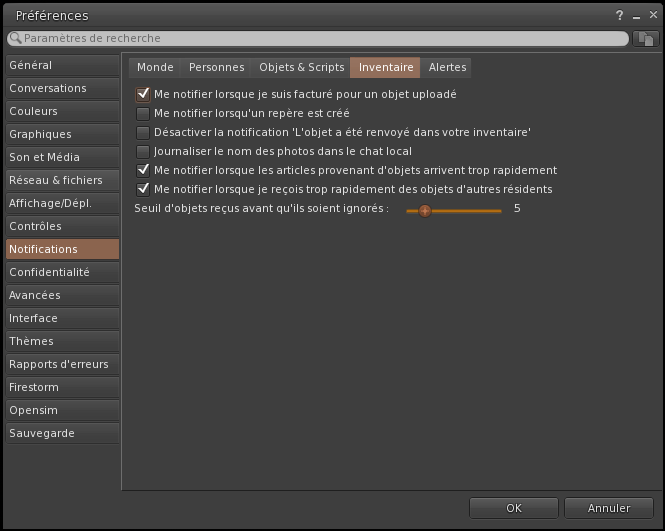Screen dimensions: 665x531
Task: Enable 'Journaliser le nom des photos' option
Action: click(143, 151)
